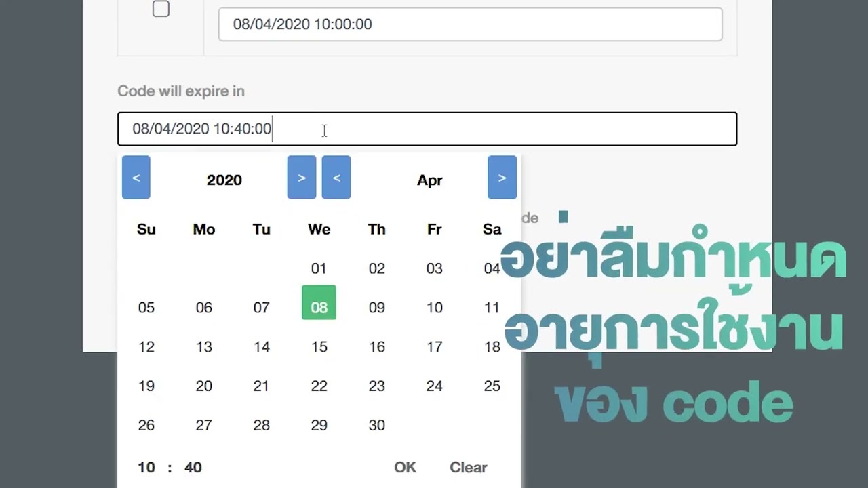
Task: Select day 28 in the calendar
Action: pyautogui.click(x=262, y=426)
